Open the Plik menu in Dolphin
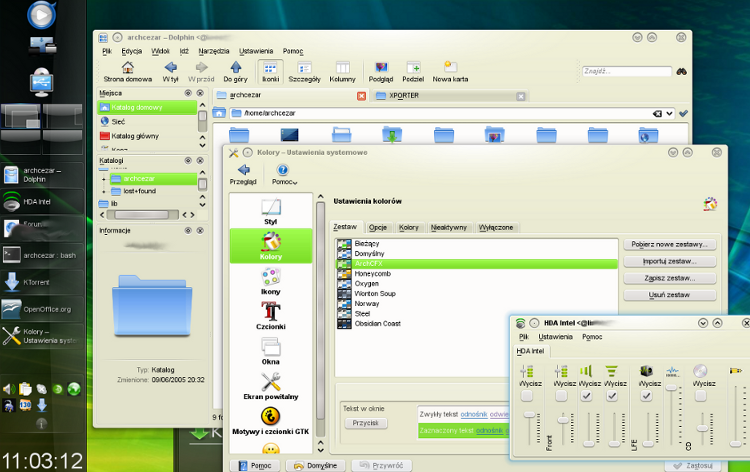The image size is (750, 472). [107, 51]
